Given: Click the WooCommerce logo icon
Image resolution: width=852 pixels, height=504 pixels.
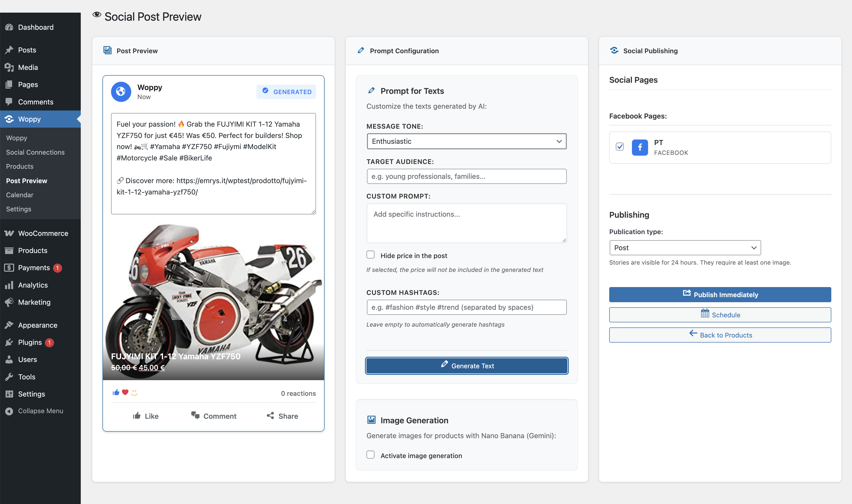Looking at the screenshot, I should coord(9,233).
